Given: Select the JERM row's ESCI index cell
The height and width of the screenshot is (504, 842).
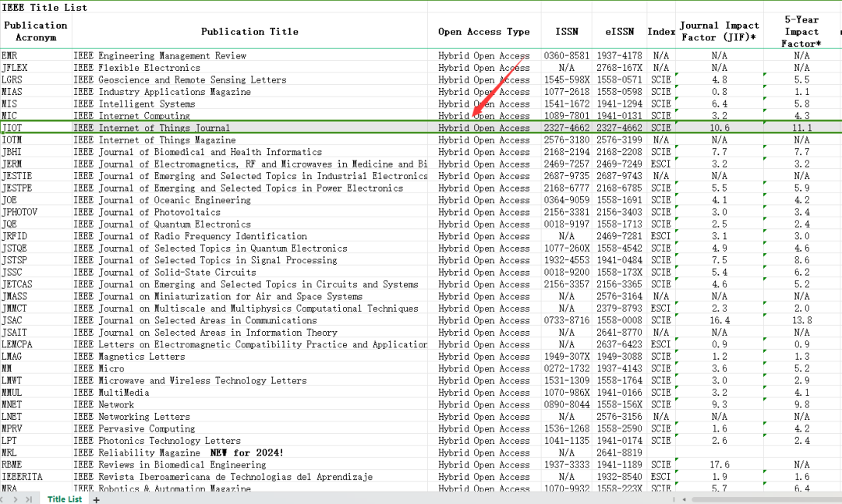Looking at the screenshot, I should (x=661, y=164).
